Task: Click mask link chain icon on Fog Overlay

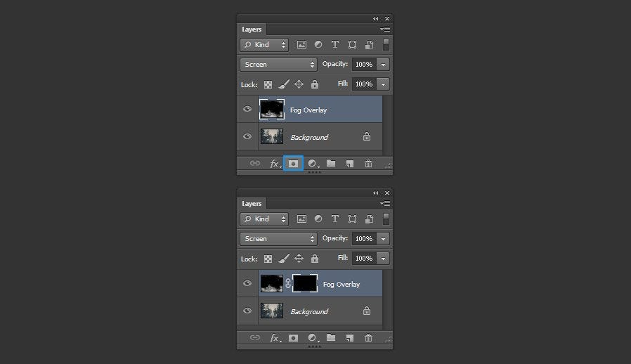Action: click(287, 283)
